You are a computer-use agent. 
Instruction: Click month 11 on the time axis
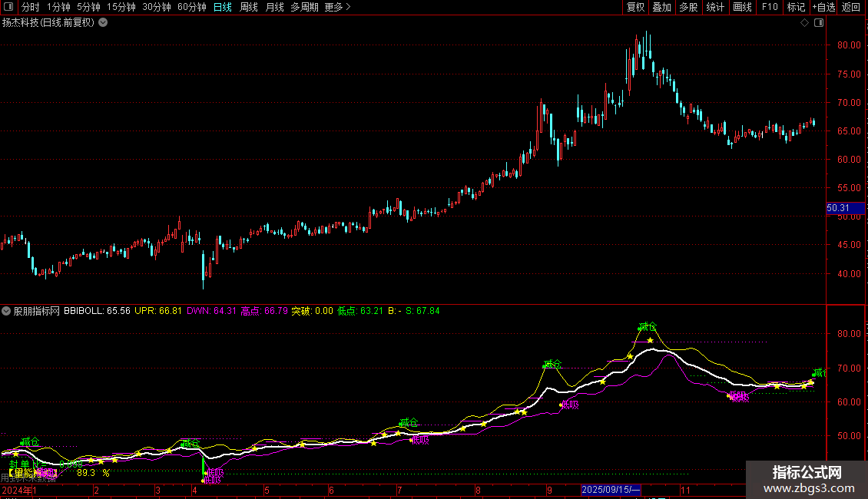pos(685,490)
